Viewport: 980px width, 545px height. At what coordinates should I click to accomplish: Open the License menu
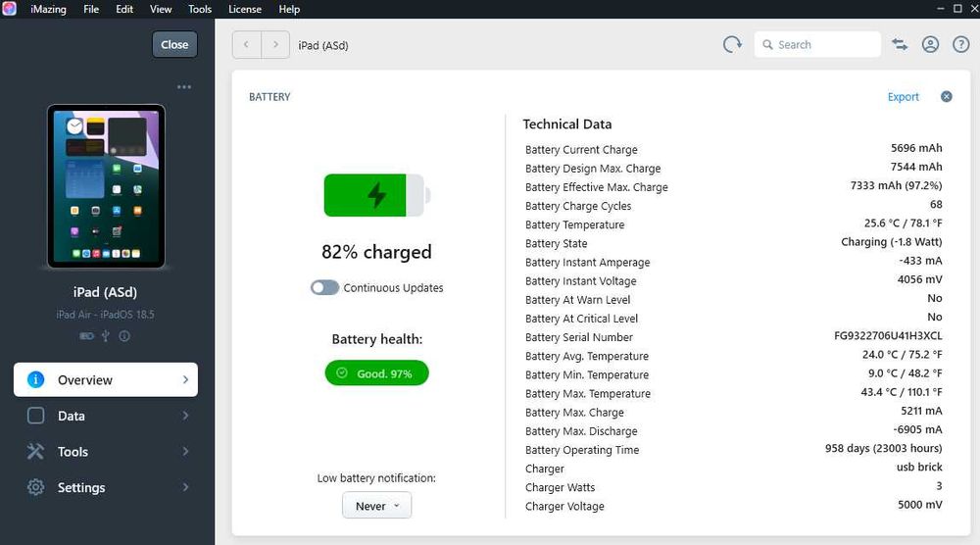coord(245,9)
